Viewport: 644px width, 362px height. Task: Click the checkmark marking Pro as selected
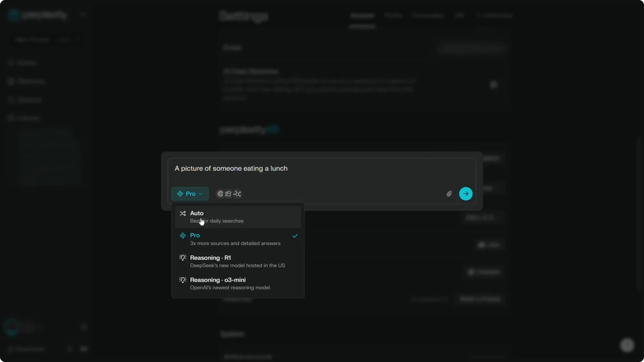294,236
